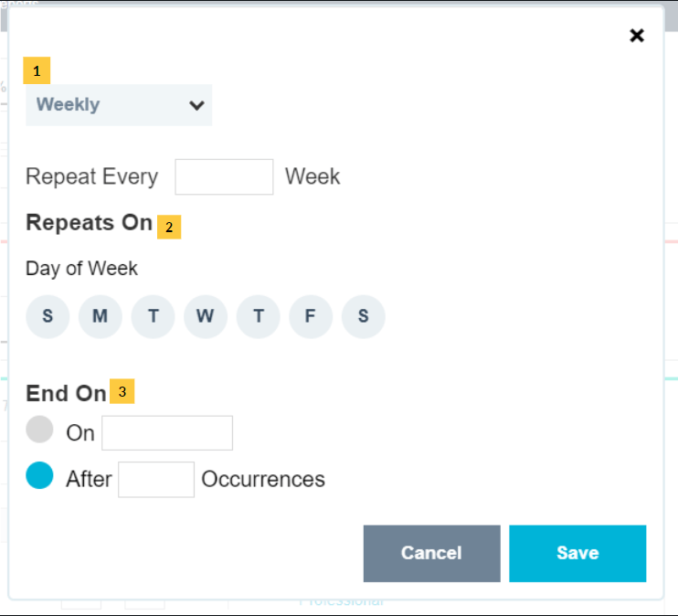Click the Occurrences count input field
The width and height of the screenshot is (678, 616).
coord(156,479)
